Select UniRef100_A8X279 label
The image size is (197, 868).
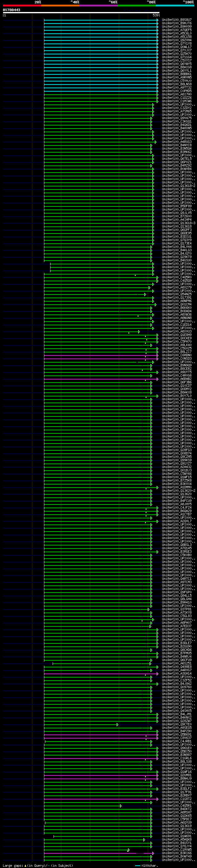177,287
